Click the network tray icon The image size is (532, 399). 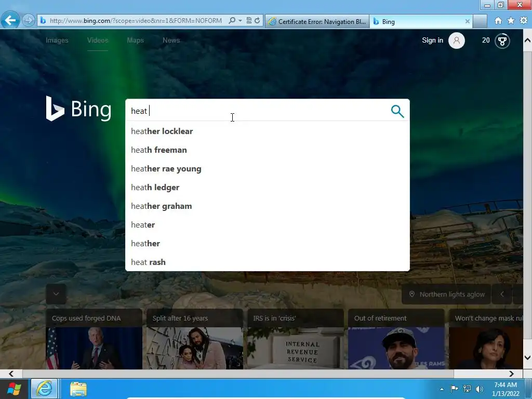pos(467,389)
